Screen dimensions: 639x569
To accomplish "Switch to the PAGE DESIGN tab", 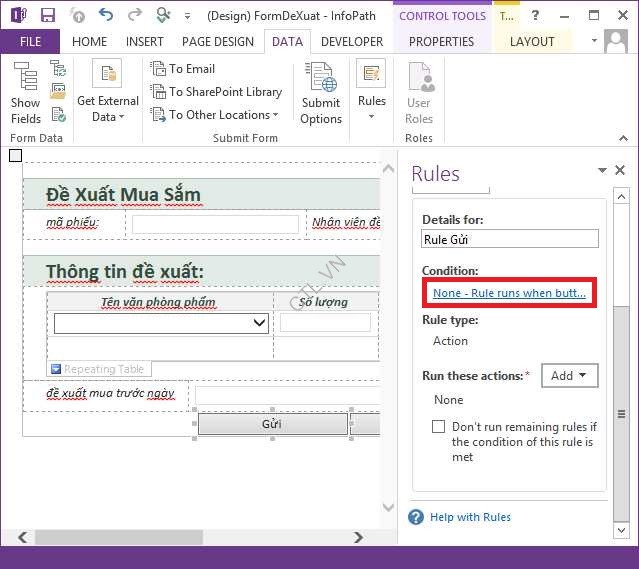I will point(218,42).
